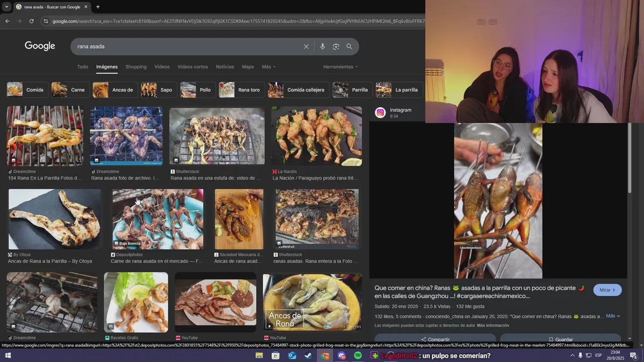Click the Google logo
The image size is (644, 362).
[x=40, y=46]
